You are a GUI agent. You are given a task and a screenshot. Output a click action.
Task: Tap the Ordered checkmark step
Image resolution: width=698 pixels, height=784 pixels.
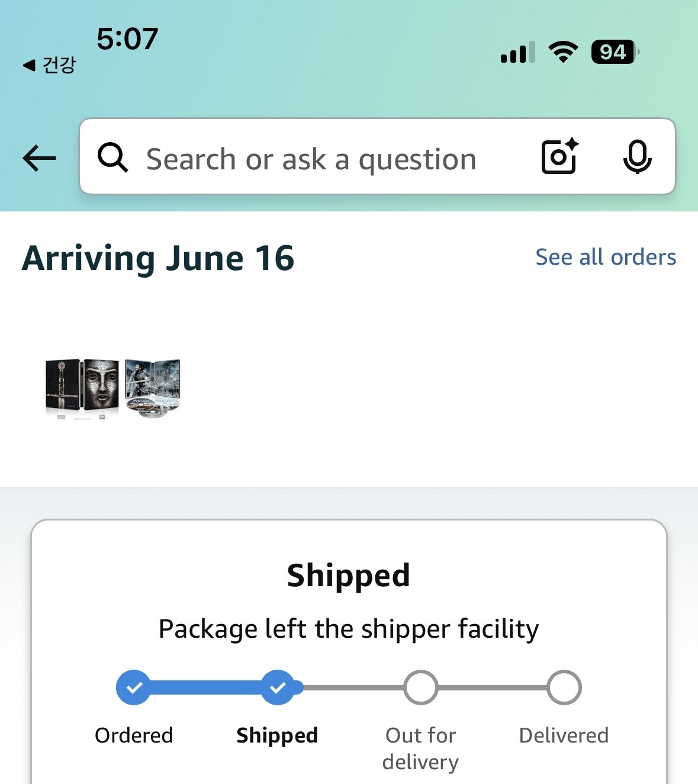coord(134,687)
